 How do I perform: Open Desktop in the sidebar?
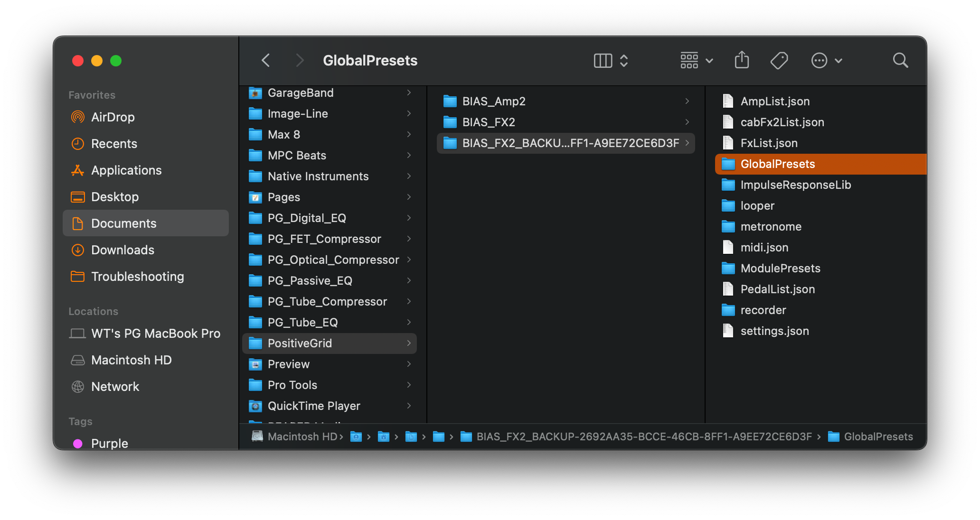pyautogui.click(x=146, y=197)
